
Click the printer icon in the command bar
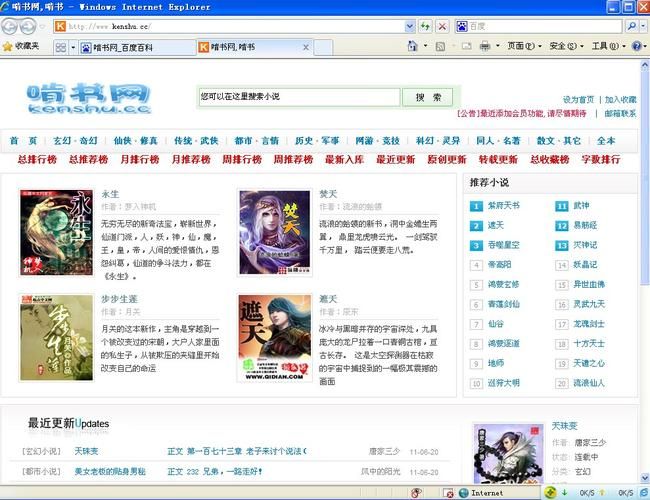[485, 46]
